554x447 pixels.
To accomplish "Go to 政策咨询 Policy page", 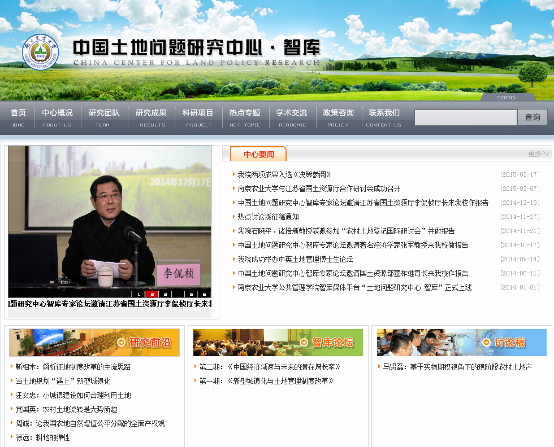I will click(338, 117).
